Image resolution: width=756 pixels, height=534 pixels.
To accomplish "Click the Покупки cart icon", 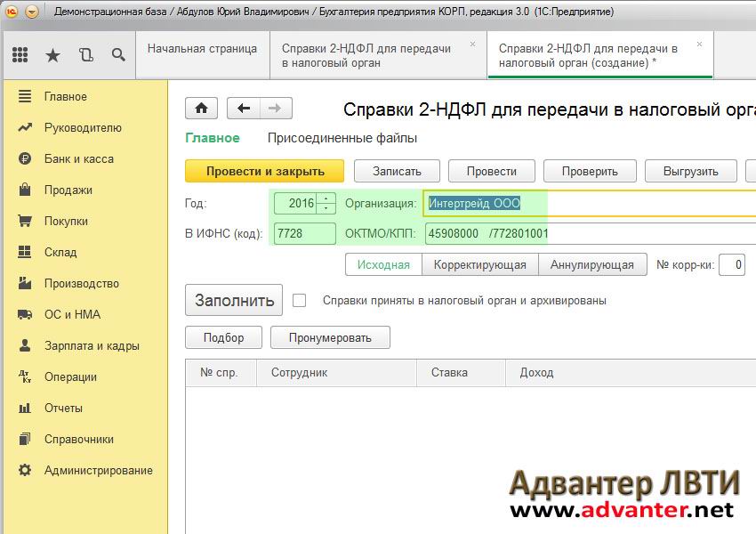I will (x=25, y=221).
